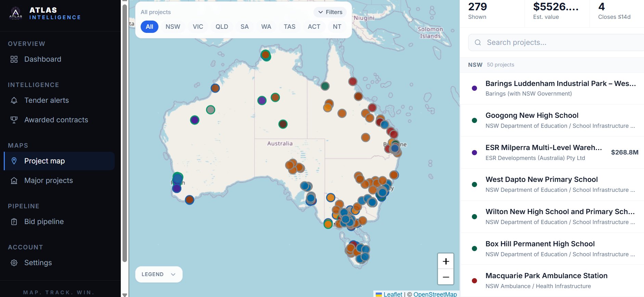Click the OpenStreetMap attribution link

coord(435,294)
